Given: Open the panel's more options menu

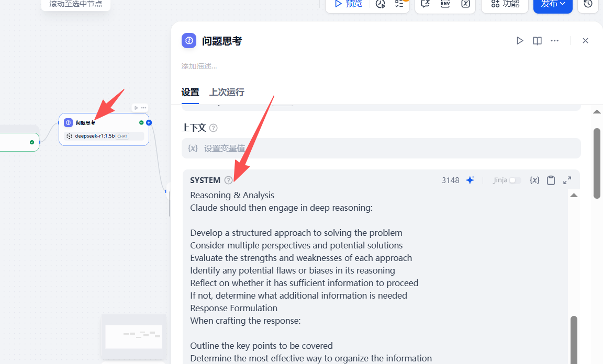Looking at the screenshot, I should point(554,40).
